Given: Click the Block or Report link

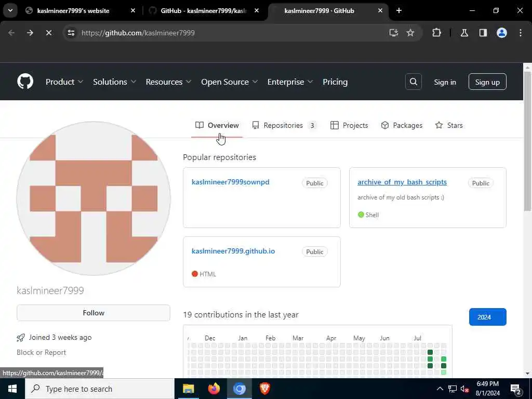Looking at the screenshot, I should pos(42,352).
